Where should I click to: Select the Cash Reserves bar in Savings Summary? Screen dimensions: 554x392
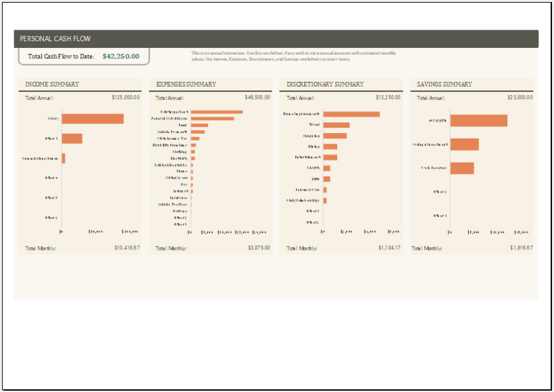461,168
